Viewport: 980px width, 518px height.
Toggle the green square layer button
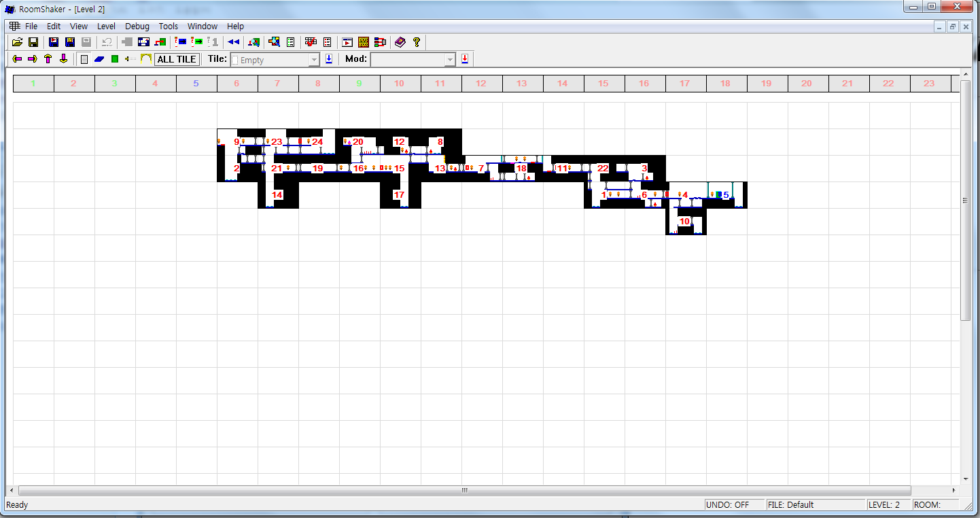114,59
